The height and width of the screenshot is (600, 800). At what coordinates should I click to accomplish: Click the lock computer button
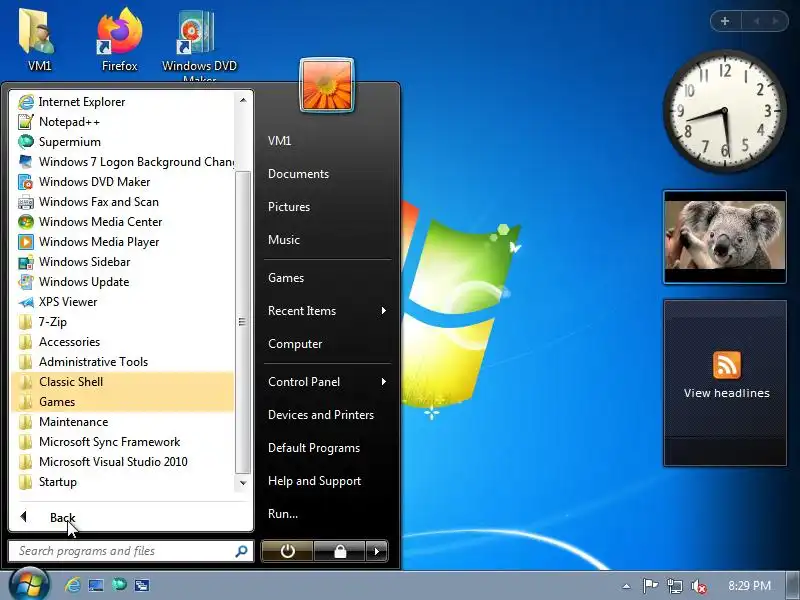(x=340, y=551)
